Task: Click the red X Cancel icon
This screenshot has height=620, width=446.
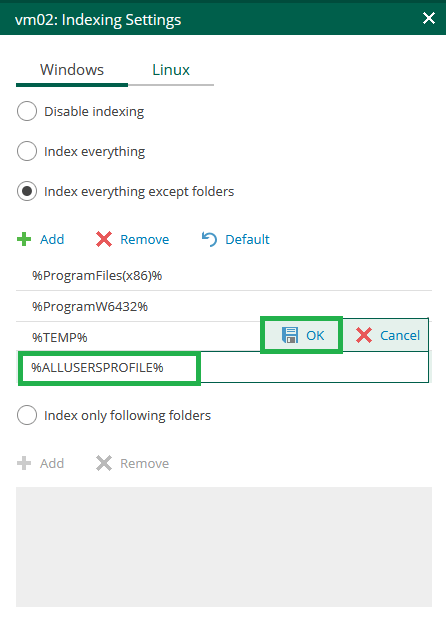Action: 364,335
